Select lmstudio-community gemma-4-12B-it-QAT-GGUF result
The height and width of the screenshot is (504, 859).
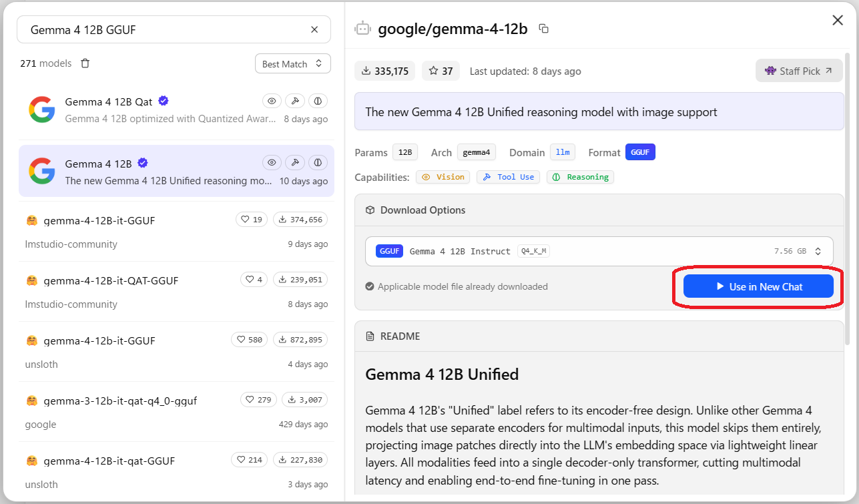(176, 292)
